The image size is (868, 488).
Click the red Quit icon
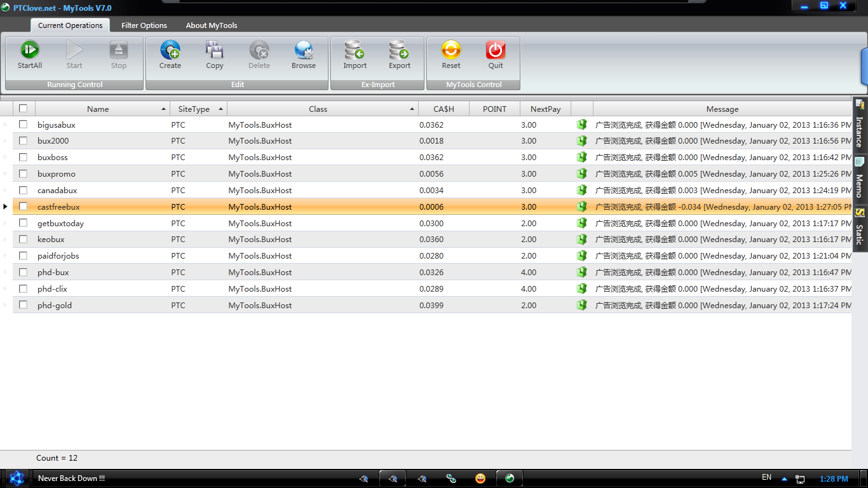coord(496,50)
